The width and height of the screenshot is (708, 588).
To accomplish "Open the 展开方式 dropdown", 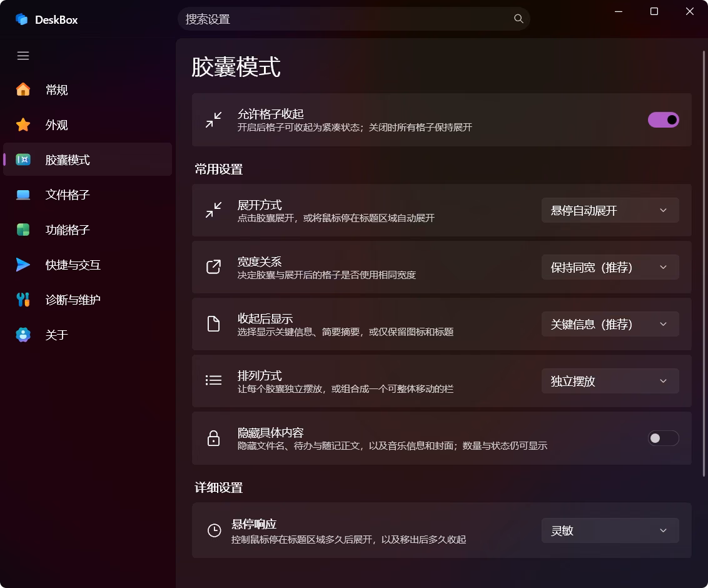I will tap(610, 210).
